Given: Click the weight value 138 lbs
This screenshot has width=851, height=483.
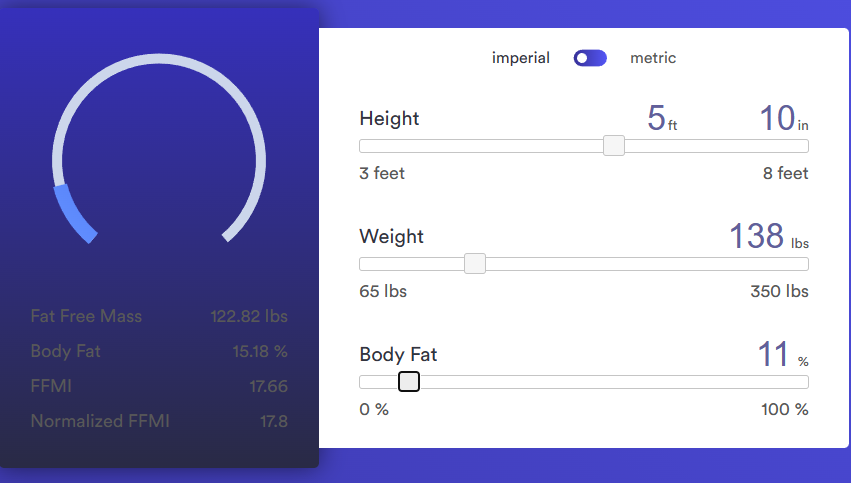Looking at the screenshot, I should (769, 236).
